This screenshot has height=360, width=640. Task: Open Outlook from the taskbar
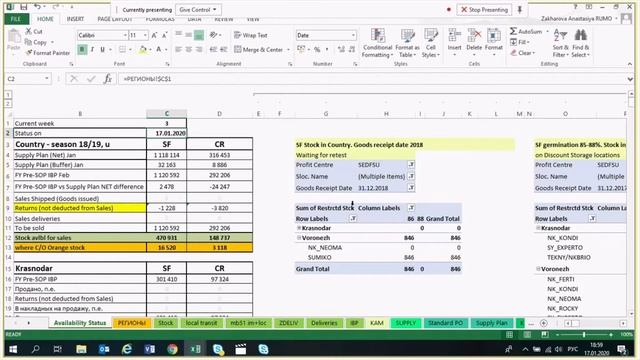[x=104, y=349]
